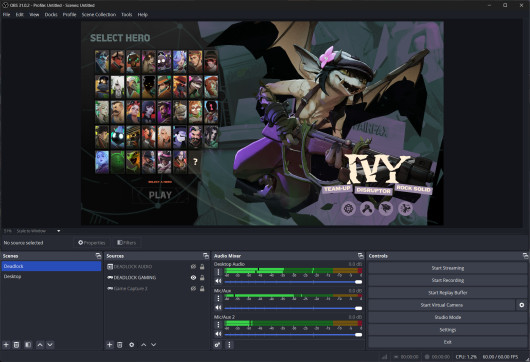The width and height of the screenshot is (530, 362).
Task: Show the DEADLOCK AUDIO source
Action: [193, 267]
